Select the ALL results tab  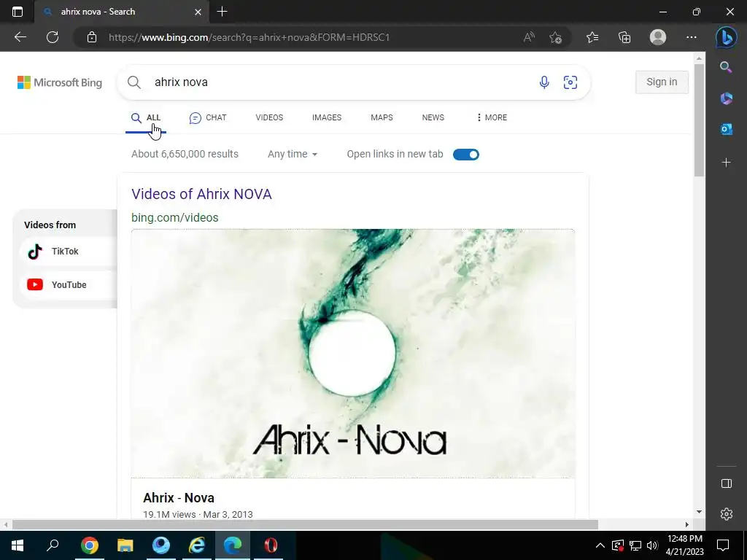click(x=146, y=117)
